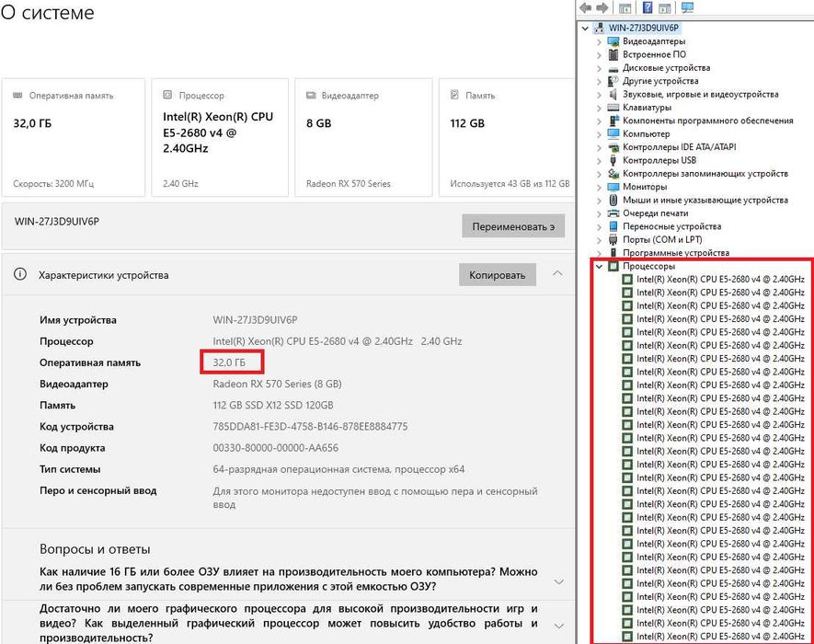The image size is (814, 644).
Task: Click the Контроллеры USB plug icon
Action: pos(613,160)
